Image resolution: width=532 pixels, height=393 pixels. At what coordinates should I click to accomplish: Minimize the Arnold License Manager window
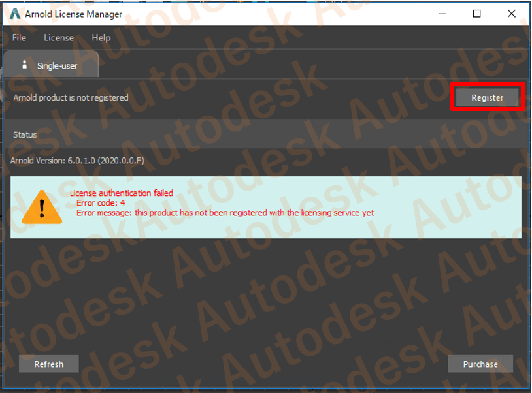442,14
